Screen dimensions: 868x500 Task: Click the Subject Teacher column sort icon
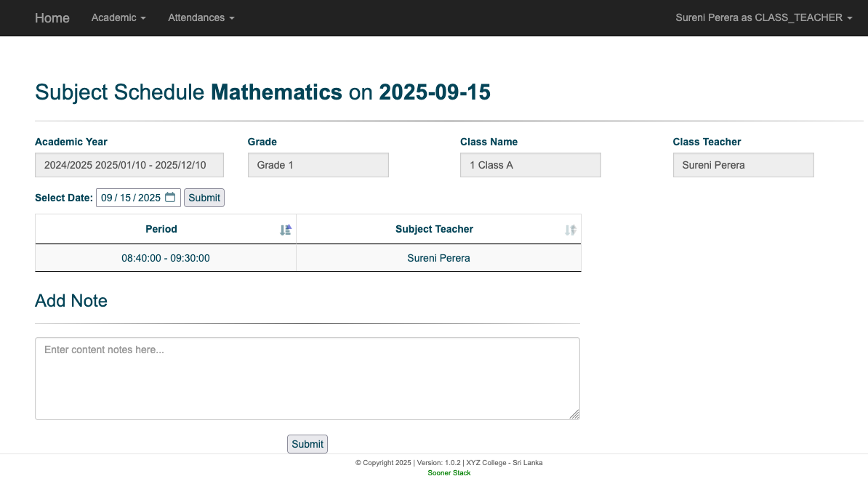pyautogui.click(x=571, y=230)
